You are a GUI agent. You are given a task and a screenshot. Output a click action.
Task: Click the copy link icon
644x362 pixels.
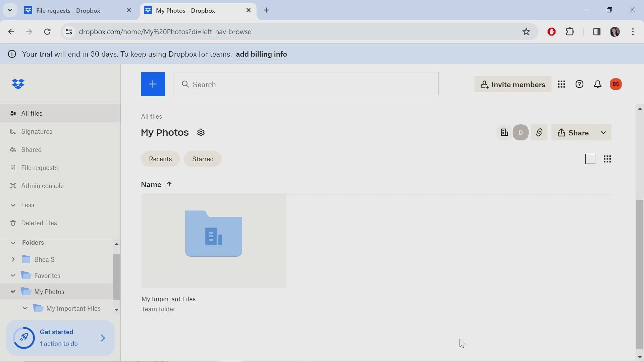click(539, 133)
